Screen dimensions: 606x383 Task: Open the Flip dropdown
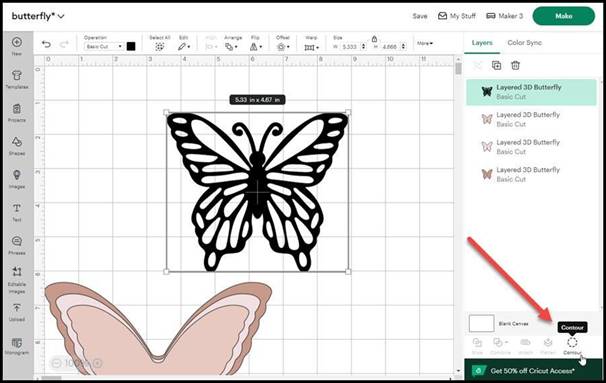tap(255, 47)
